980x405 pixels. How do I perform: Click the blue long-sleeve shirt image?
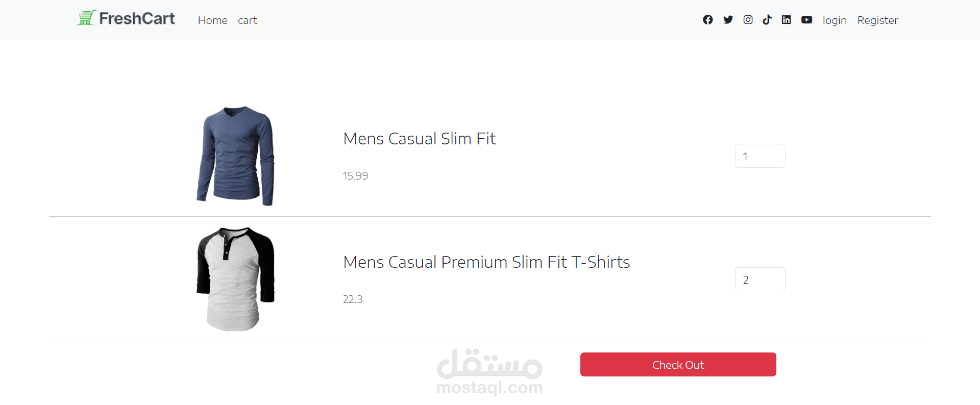point(236,156)
